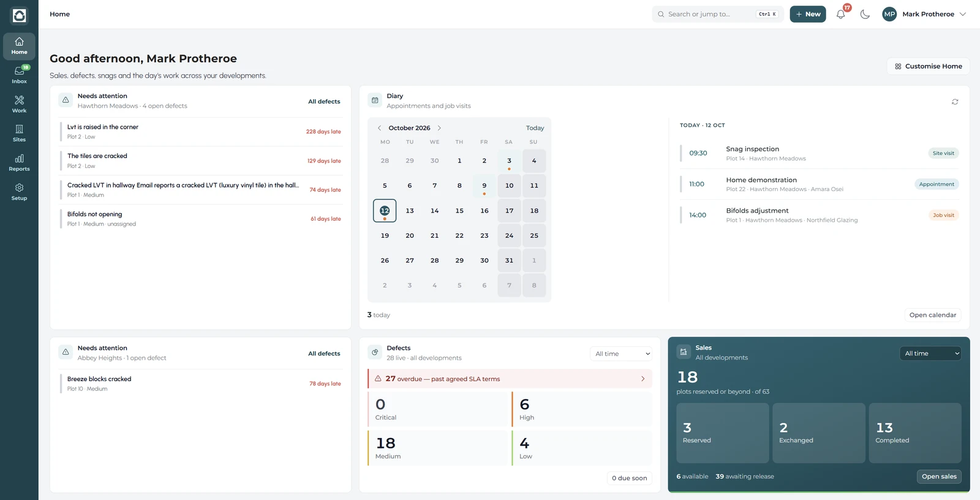Open the Critical defects tile
The height and width of the screenshot is (500, 980).
coord(437,409)
